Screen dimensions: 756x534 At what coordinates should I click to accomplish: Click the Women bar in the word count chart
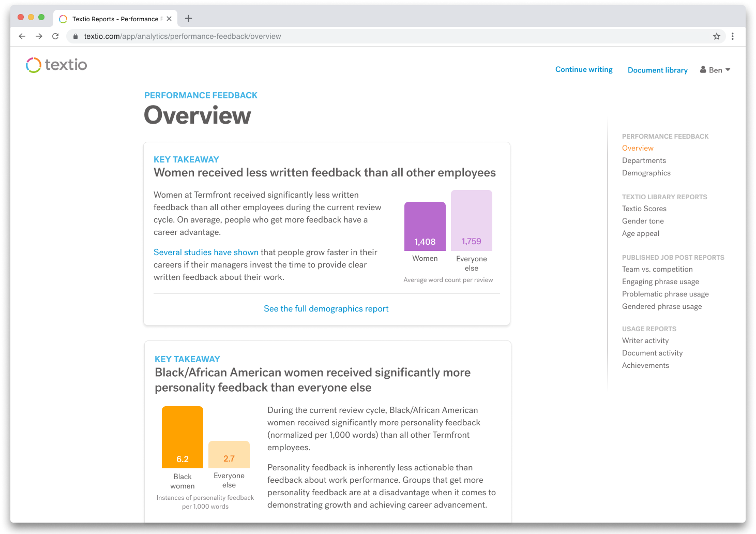pos(425,226)
